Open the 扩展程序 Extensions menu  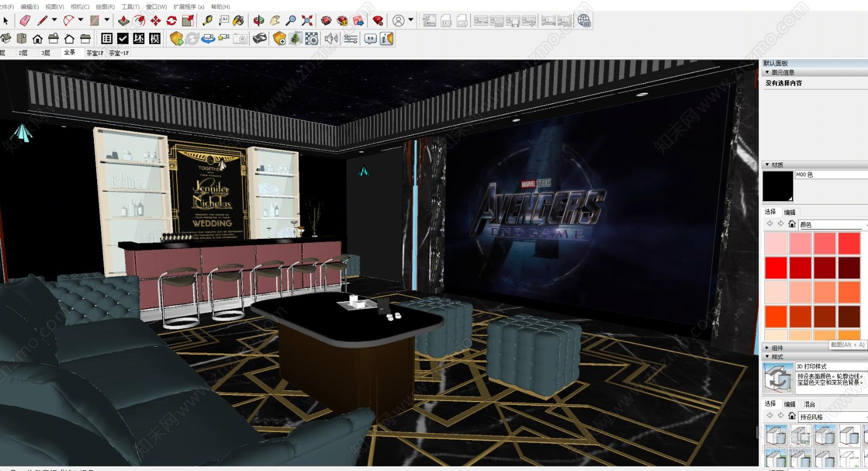coord(189,7)
